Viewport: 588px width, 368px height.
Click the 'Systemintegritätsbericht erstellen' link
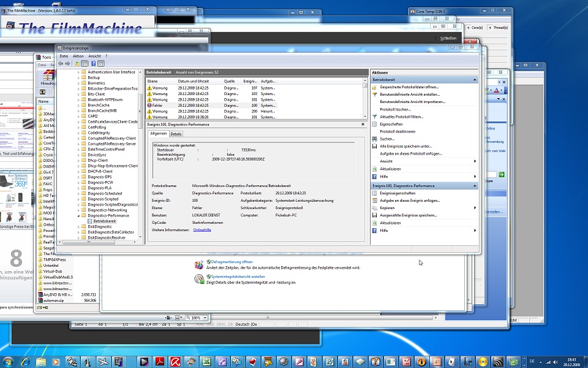click(238, 277)
